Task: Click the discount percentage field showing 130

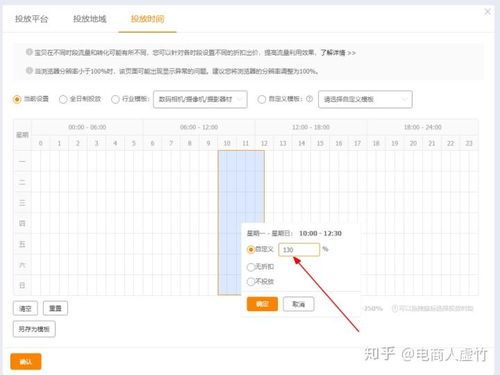Action: pos(299,250)
